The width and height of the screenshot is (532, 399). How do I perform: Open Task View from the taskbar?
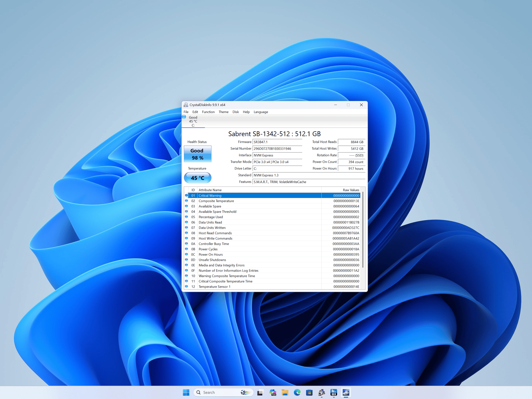click(260, 392)
